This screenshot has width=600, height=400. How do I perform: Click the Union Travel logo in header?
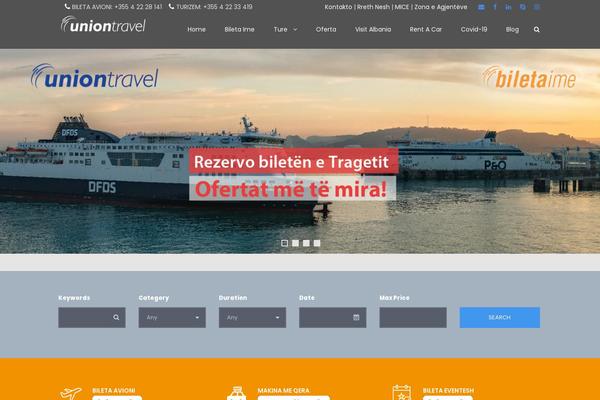pyautogui.click(x=103, y=24)
